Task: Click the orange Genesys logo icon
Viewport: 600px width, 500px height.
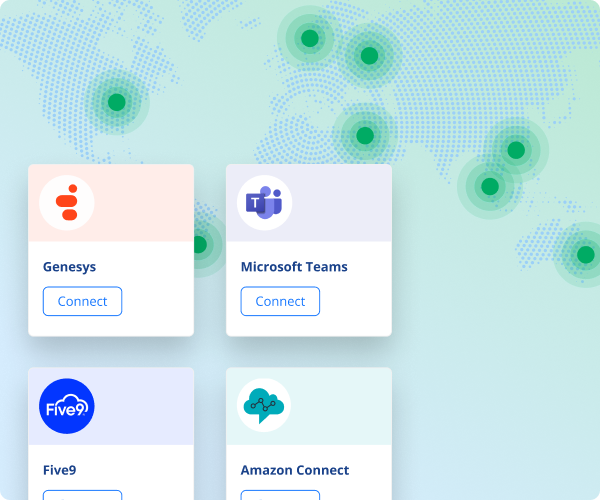Action: click(x=67, y=203)
